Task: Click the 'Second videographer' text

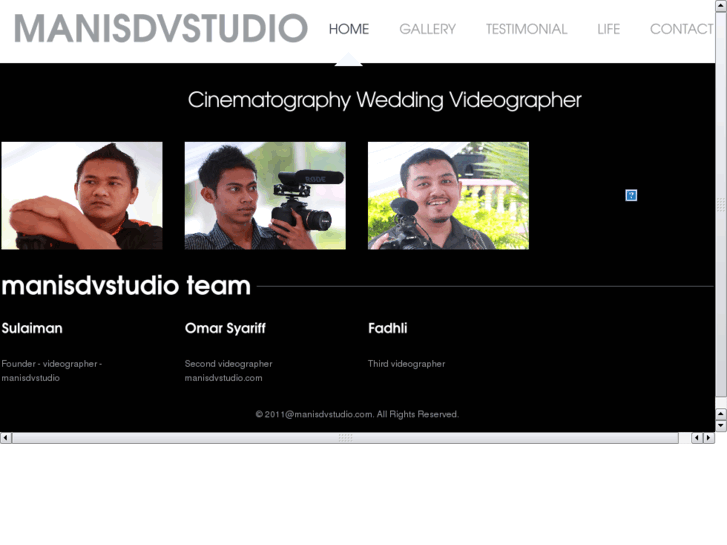Action: [229, 364]
